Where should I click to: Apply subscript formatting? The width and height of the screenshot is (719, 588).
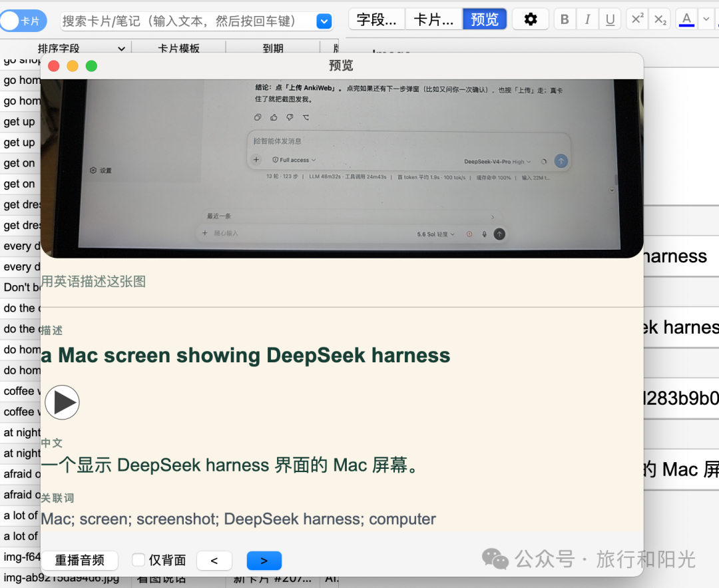660,19
